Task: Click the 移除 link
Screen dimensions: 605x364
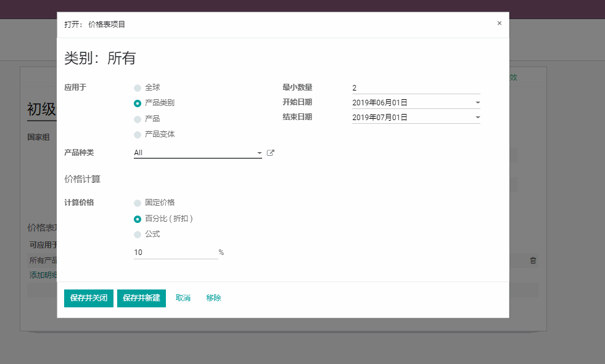Action: click(213, 298)
